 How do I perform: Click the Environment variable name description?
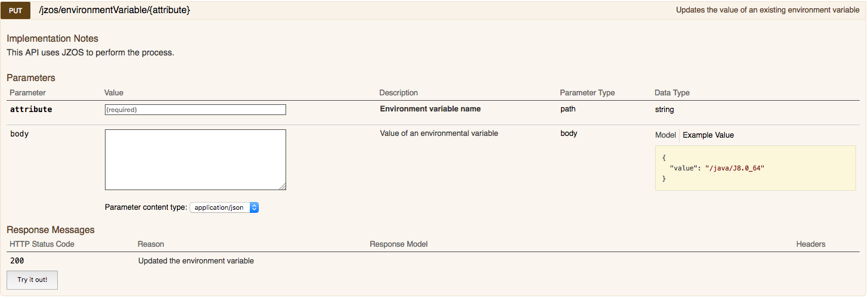point(430,109)
